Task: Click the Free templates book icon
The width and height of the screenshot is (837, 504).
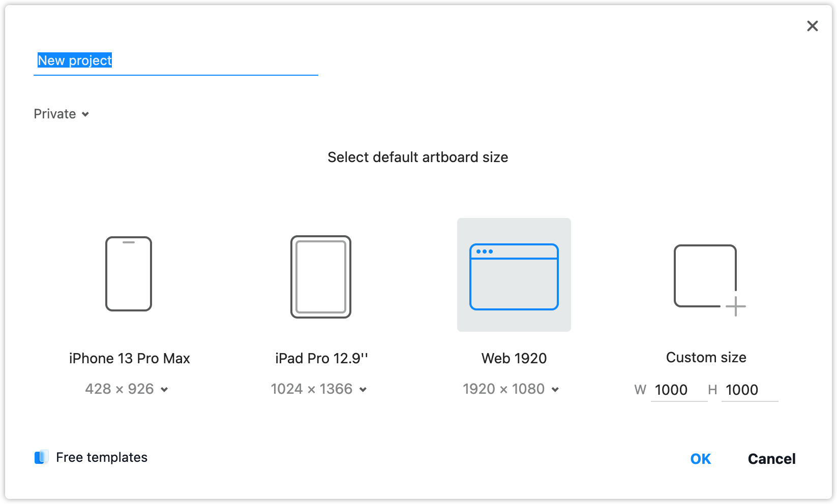Action: point(42,457)
